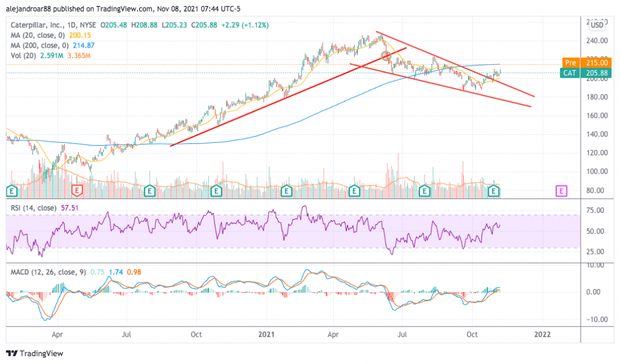Open the earnings marker from late April 2021

354,191
